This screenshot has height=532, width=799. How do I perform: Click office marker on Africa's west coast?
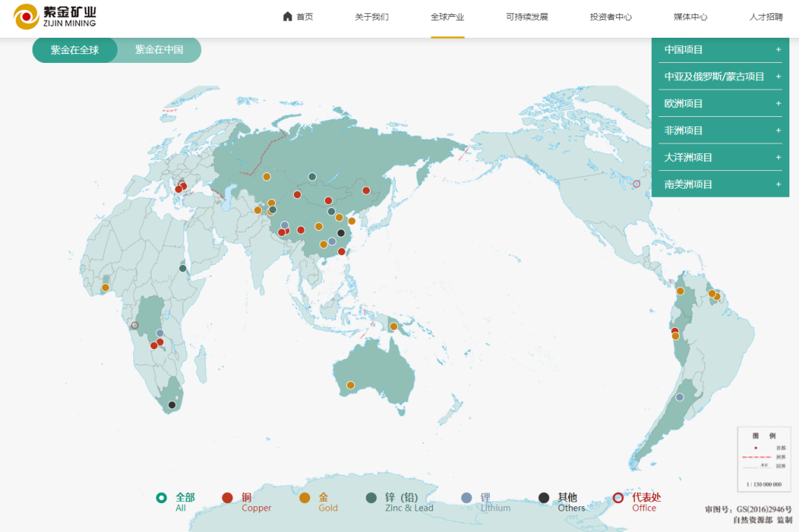point(135,325)
